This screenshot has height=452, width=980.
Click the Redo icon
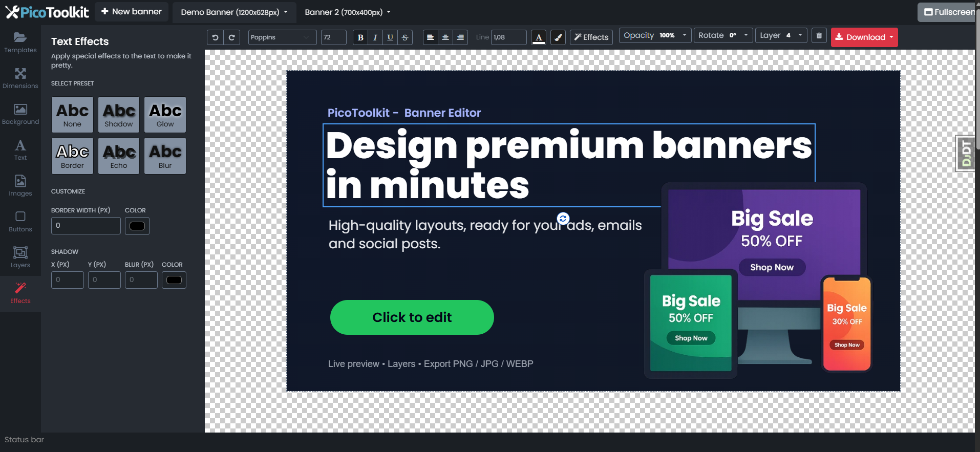coord(231,37)
